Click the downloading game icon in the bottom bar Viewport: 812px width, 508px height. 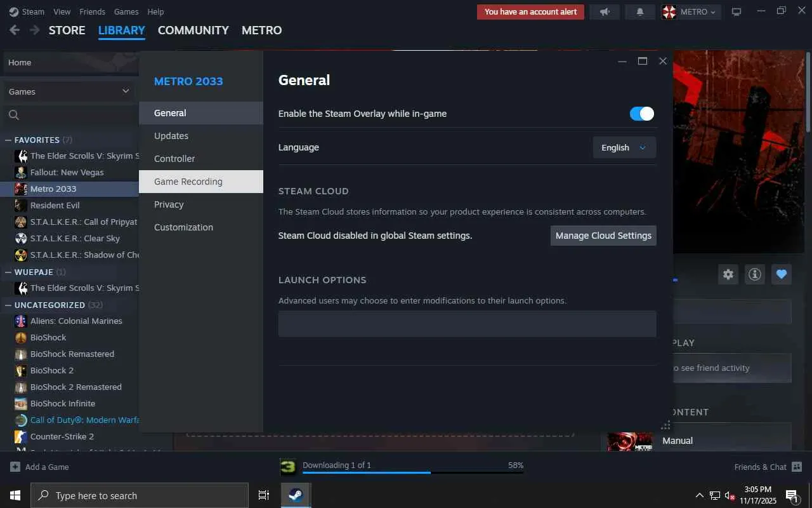[288, 467]
